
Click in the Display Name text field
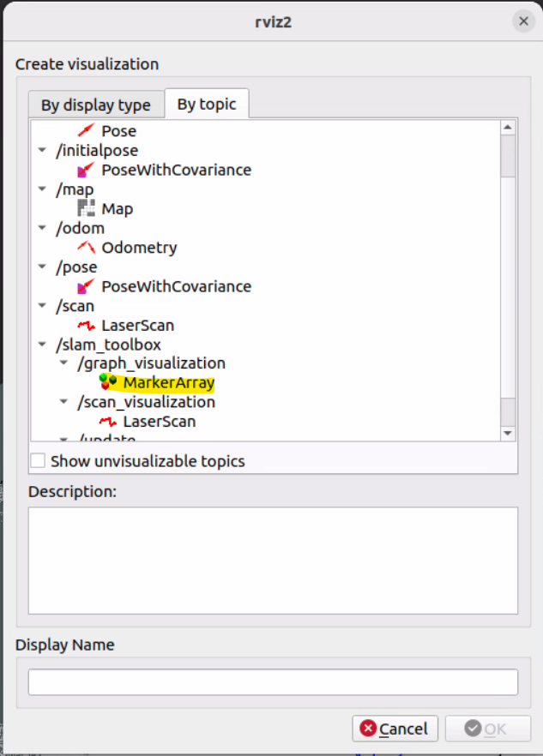(x=273, y=682)
